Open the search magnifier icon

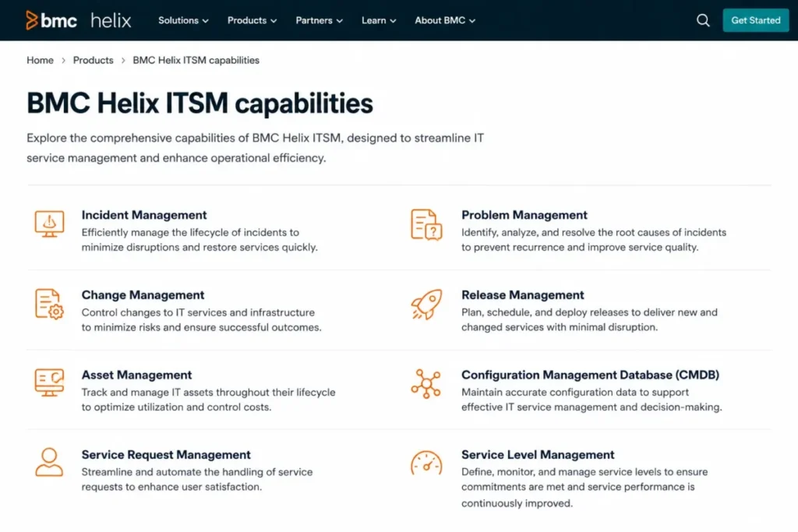703,20
